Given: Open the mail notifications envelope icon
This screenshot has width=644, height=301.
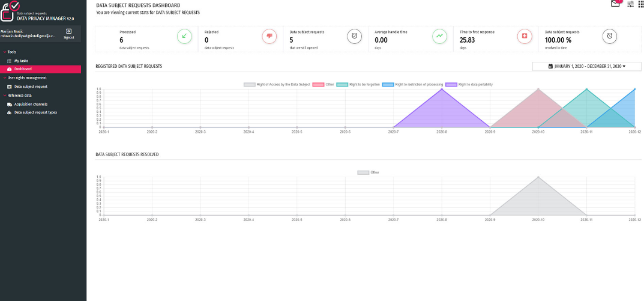Looking at the screenshot, I should (x=615, y=4).
